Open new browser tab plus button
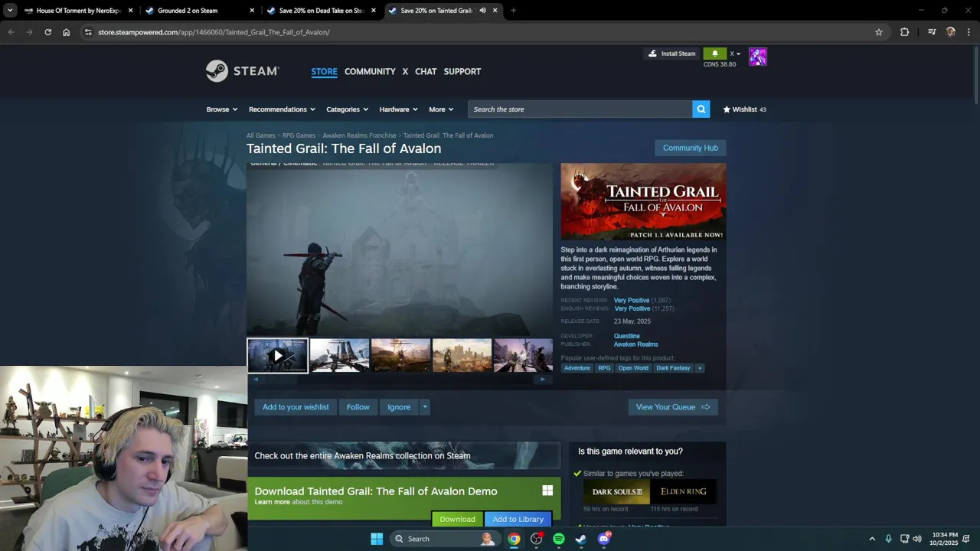Image resolution: width=980 pixels, height=551 pixels. pyautogui.click(x=513, y=11)
